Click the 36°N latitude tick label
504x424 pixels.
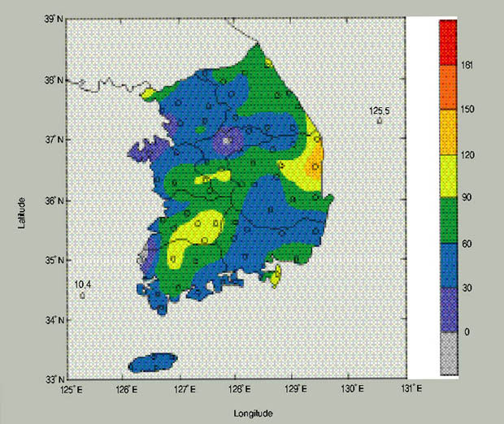tap(54, 201)
